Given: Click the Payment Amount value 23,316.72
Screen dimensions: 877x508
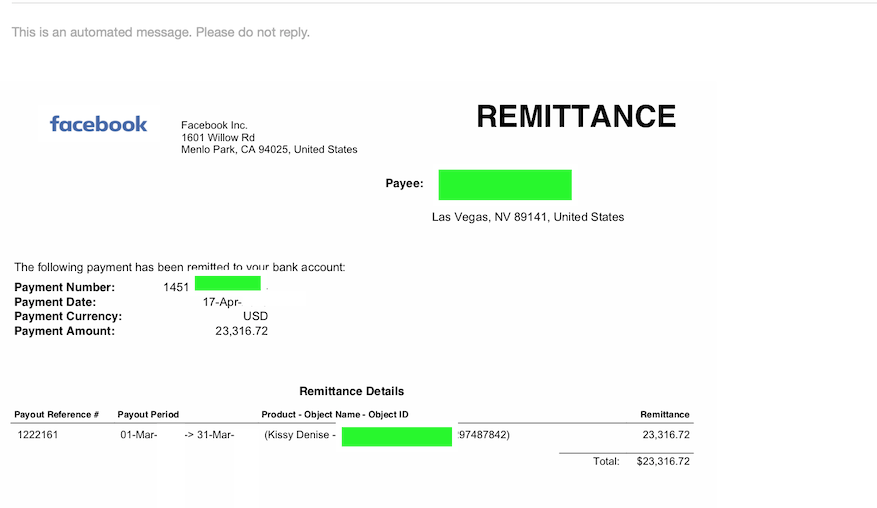Looking at the screenshot, I should pyautogui.click(x=242, y=331).
